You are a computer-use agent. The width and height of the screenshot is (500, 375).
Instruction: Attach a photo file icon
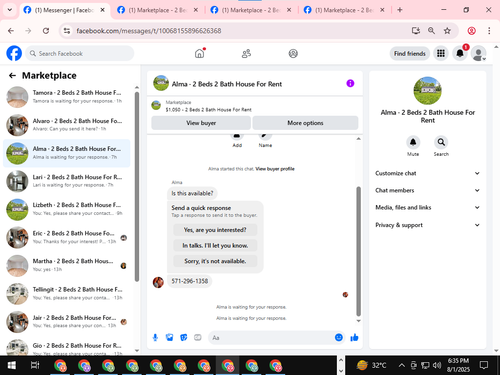coord(170,338)
